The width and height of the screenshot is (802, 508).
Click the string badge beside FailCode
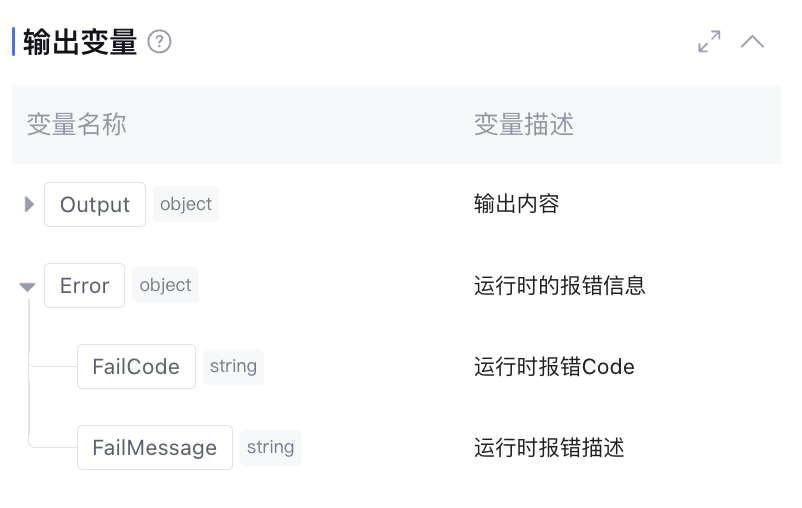click(233, 366)
